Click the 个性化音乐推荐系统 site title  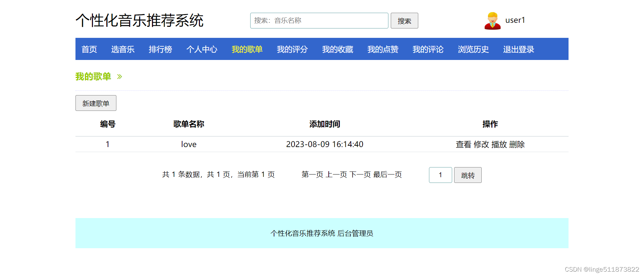140,20
